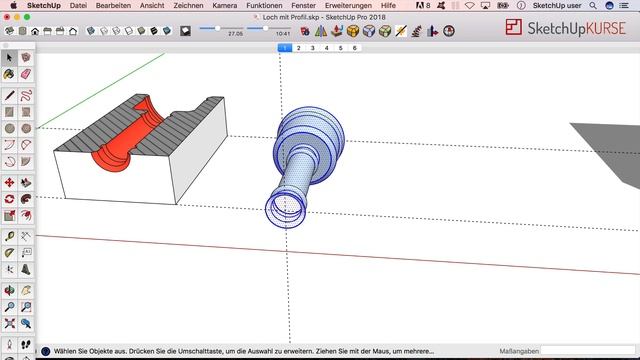
Task: Open scene tab 6
Action: tap(355, 48)
